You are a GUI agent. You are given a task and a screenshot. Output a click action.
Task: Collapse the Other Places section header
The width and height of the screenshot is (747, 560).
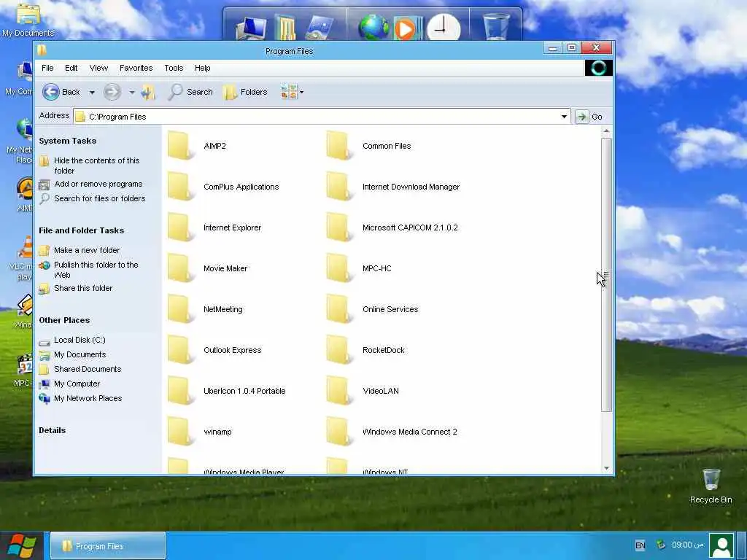click(x=64, y=320)
